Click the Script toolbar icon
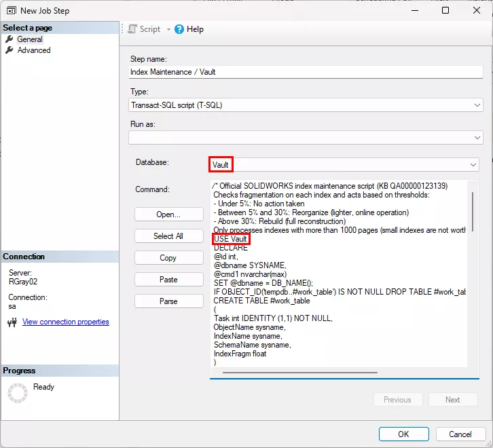 (132, 29)
